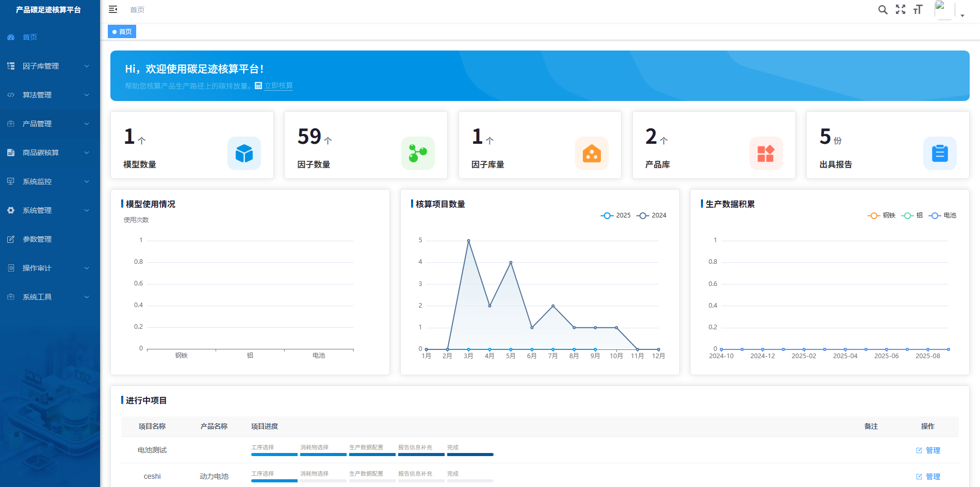Viewport: 980px width, 487px height.
Task: Click the green factor count icon
Action: coord(418,154)
